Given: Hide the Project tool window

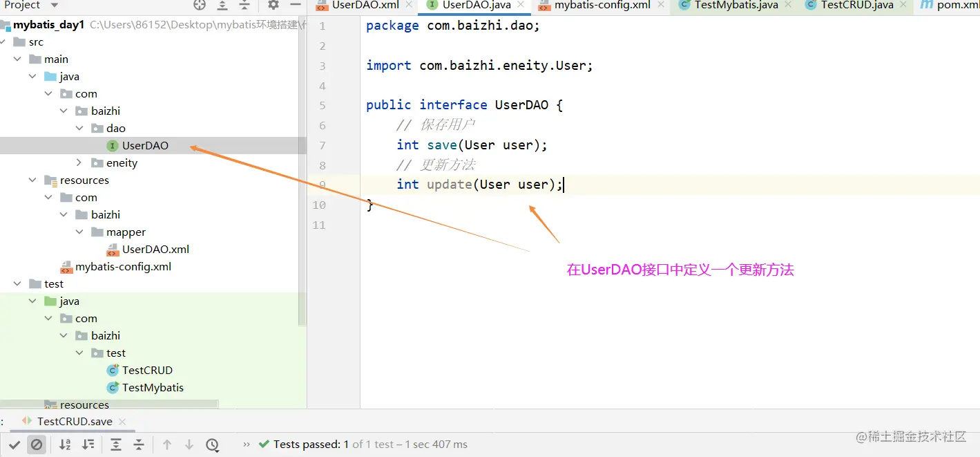Looking at the screenshot, I should [x=296, y=5].
